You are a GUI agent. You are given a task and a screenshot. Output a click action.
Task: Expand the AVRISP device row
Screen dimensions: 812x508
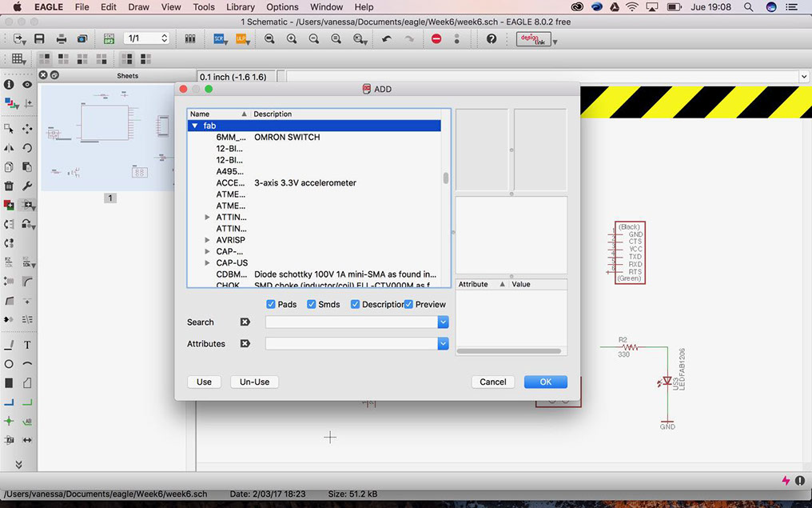(x=207, y=240)
